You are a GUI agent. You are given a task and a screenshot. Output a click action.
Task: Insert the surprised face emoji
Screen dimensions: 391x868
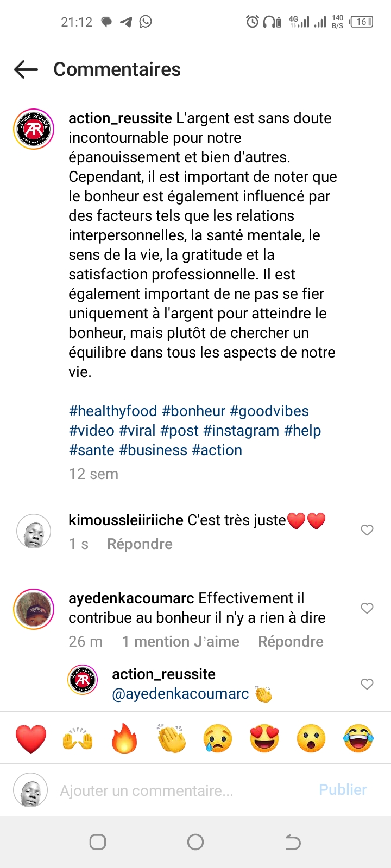(311, 738)
